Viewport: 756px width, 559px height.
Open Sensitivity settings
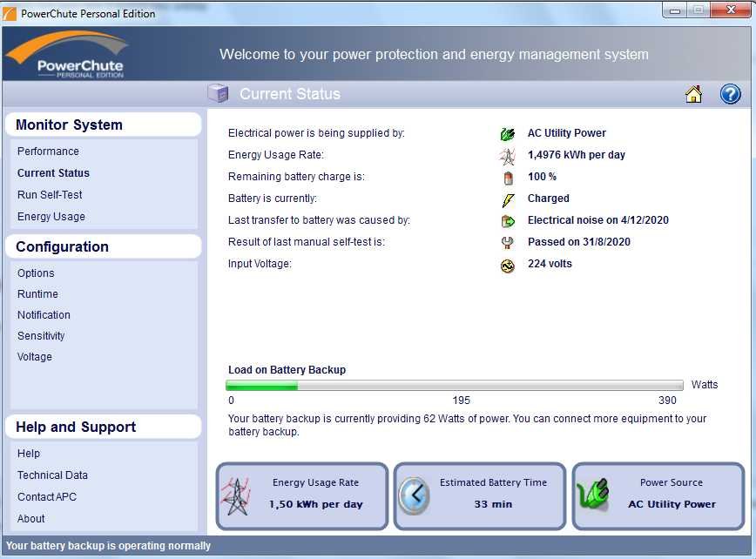(x=41, y=336)
